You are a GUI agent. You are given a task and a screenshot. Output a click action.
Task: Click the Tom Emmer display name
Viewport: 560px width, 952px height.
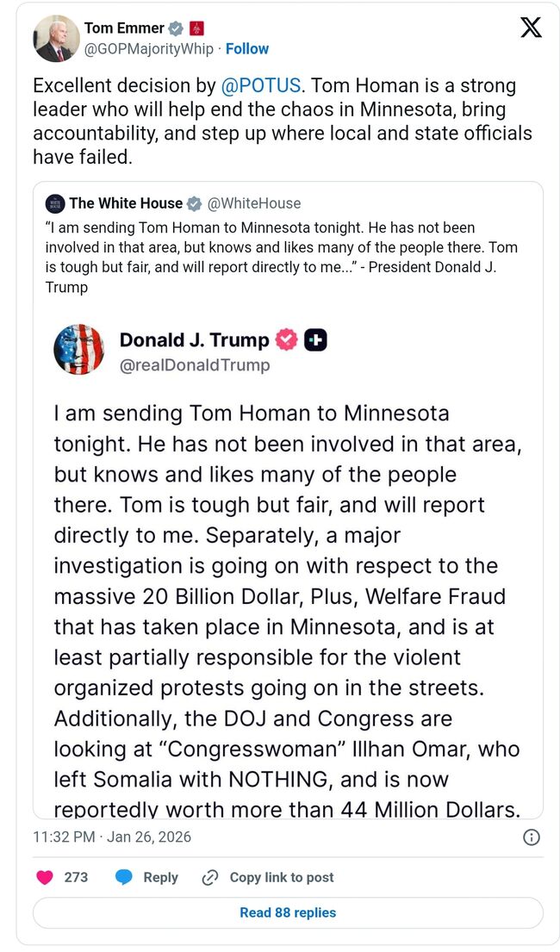click(124, 28)
